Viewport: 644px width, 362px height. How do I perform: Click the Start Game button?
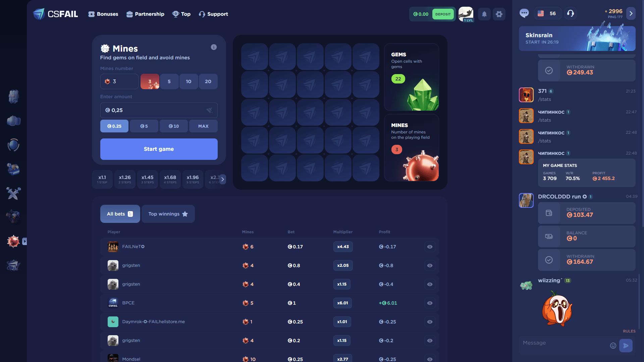pos(159,149)
